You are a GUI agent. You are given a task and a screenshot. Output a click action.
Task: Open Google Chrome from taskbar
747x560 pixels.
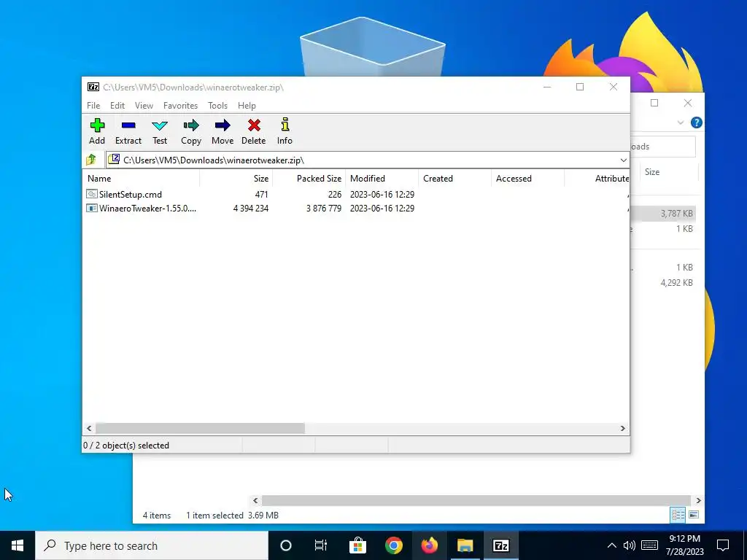click(x=393, y=545)
